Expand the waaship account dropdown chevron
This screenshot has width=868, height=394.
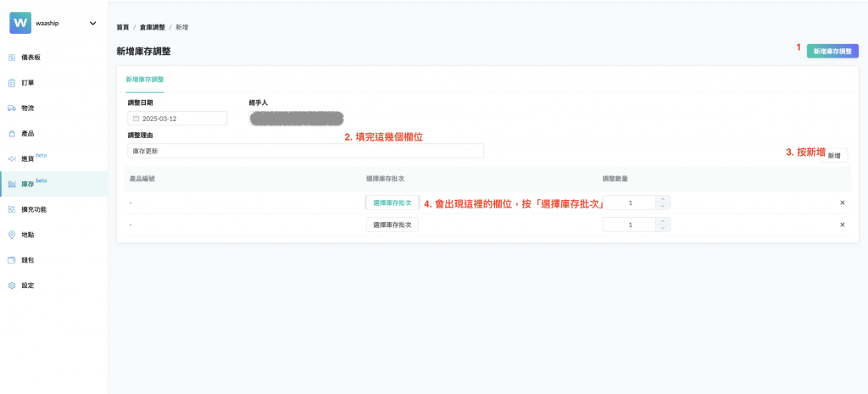92,23
